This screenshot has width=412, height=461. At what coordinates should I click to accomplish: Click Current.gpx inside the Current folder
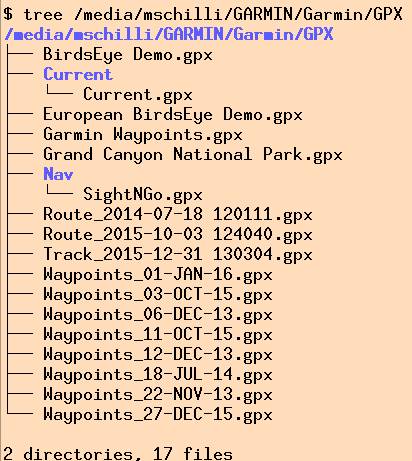138,95
